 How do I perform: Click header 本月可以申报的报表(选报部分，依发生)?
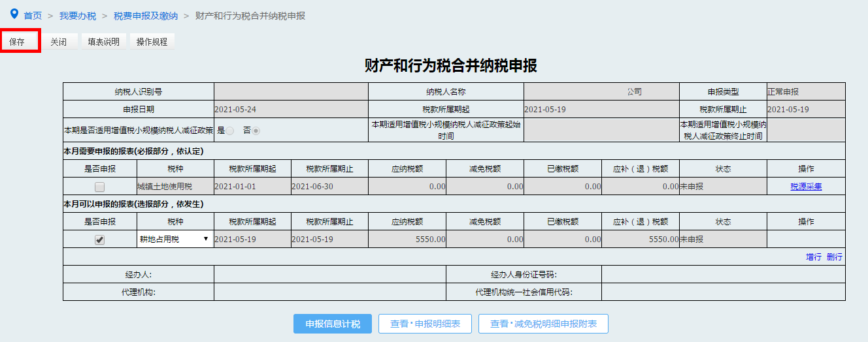(134, 204)
